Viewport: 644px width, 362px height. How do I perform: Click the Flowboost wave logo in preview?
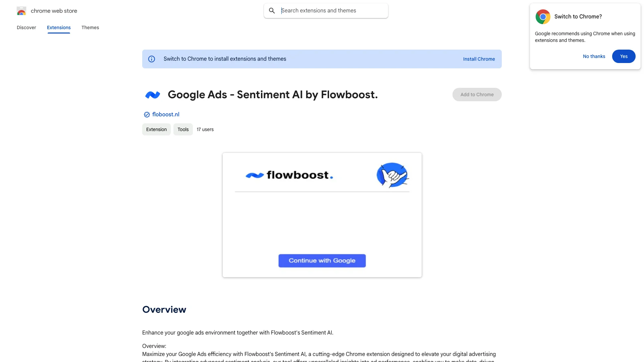[x=254, y=175]
